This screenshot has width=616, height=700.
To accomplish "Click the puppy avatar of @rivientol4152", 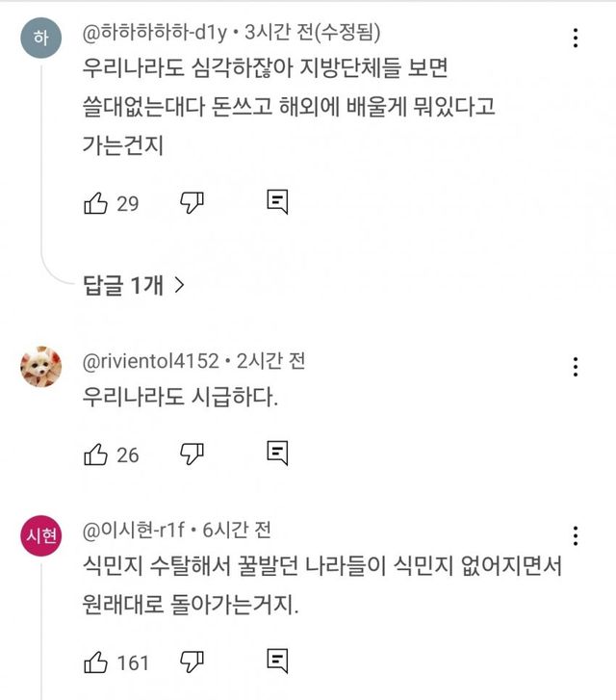I will [40, 366].
